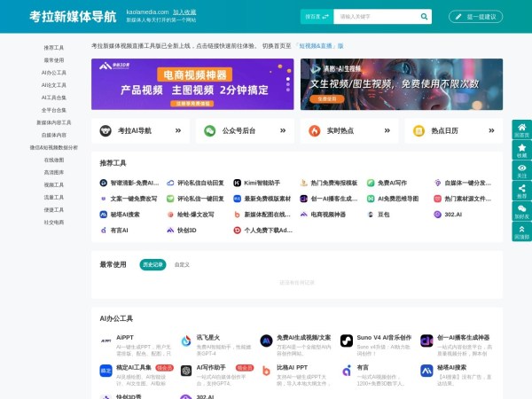Select 推荐工具 in the left sidebar
Screen dimensions: 532x399
[53, 48]
